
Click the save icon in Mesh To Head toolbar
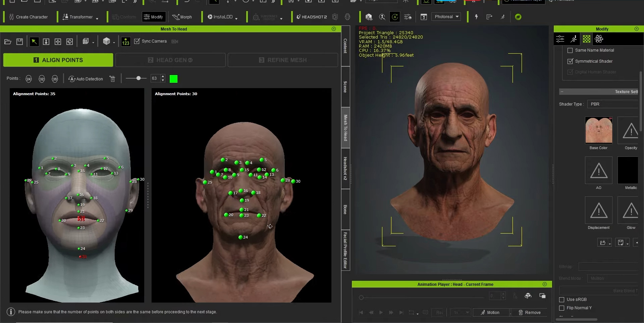point(20,42)
